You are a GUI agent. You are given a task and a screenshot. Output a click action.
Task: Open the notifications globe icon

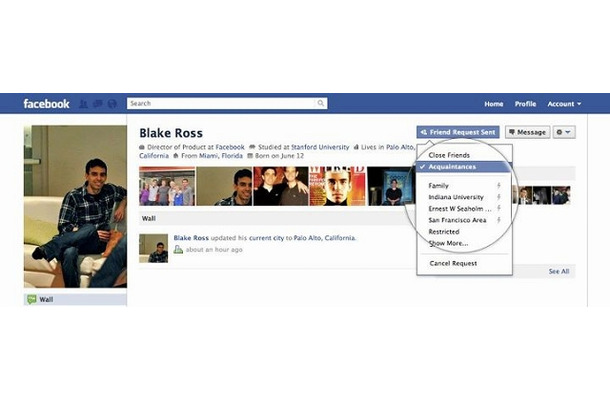tap(112, 104)
